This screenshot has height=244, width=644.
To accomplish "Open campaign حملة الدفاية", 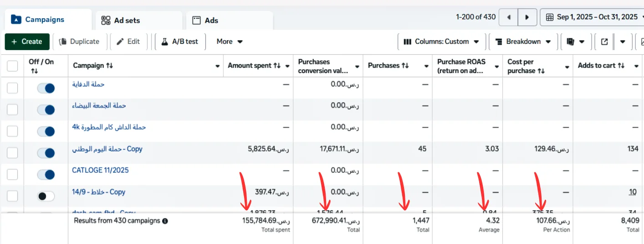I will [x=88, y=84].
